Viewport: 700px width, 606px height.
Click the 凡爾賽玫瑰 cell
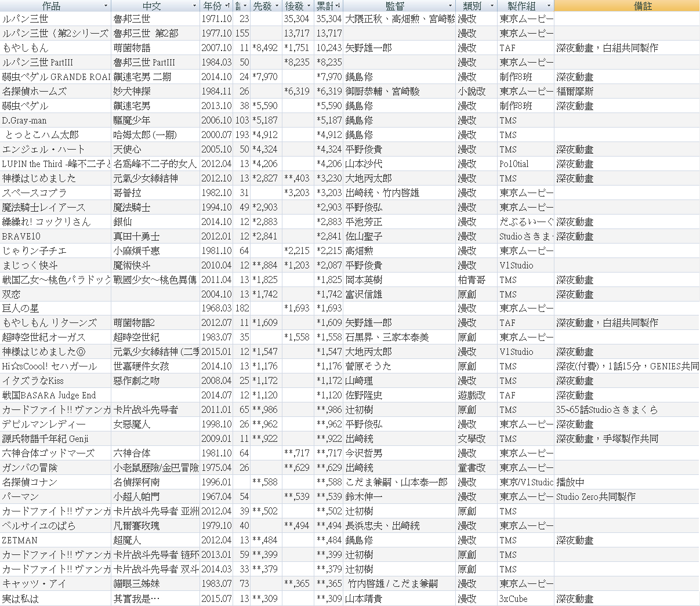pos(155,525)
